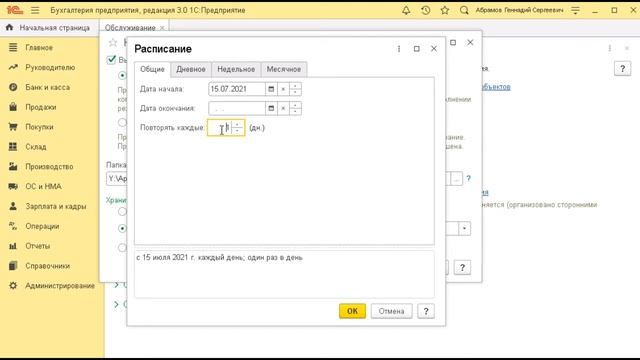Screen dimensions: 640x360
Task: Add the background window to favorites star
Action: (x=113, y=42)
